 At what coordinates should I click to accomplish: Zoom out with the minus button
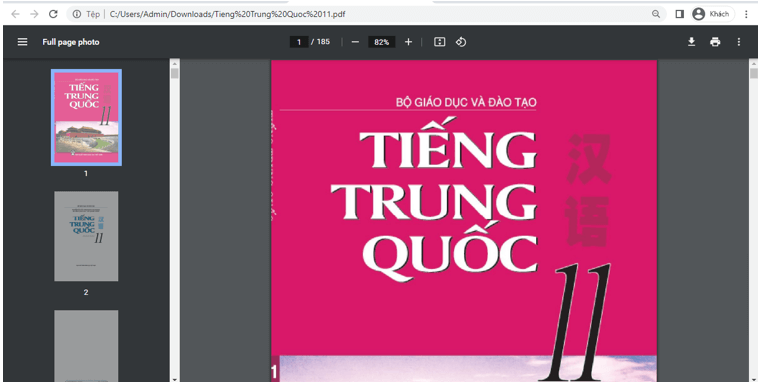click(355, 42)
